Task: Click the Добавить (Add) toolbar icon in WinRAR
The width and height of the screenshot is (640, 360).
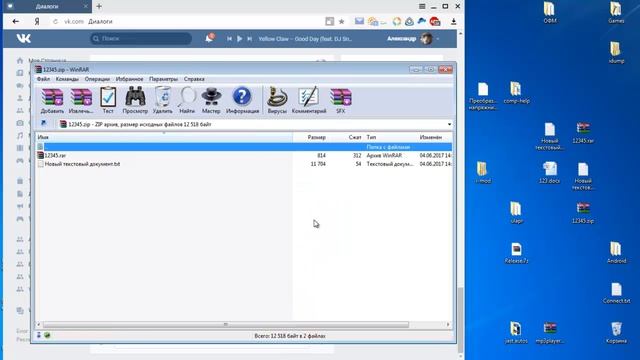Action: [52, 100]
